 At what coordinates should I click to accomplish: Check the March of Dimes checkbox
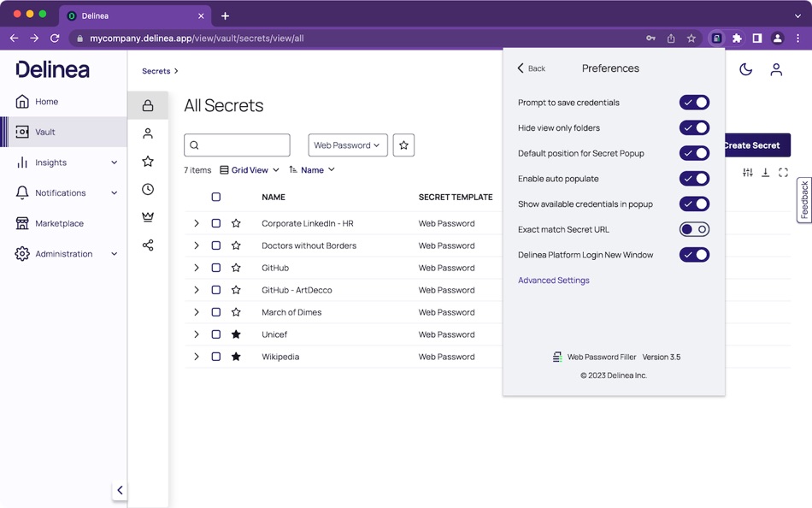(216, 312)
